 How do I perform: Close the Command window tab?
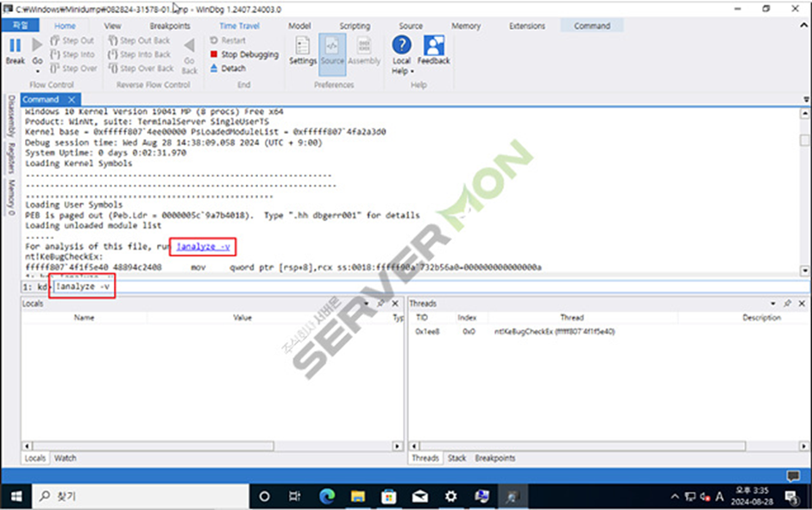coord(72,99)
